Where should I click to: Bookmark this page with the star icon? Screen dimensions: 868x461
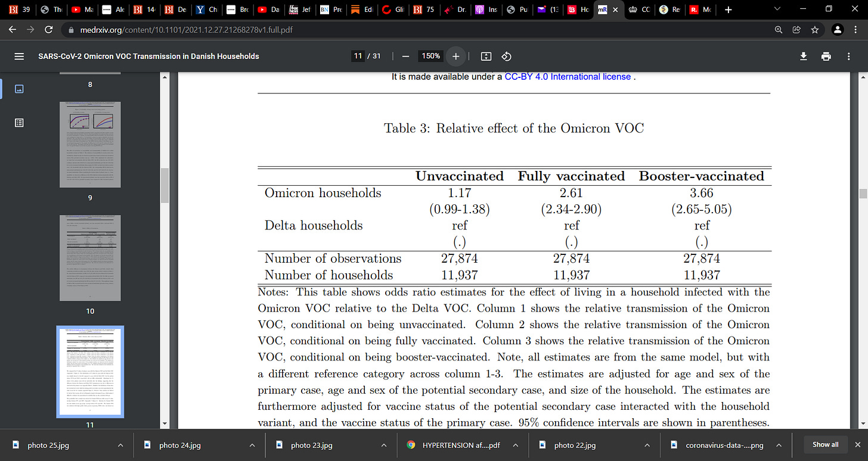814,29
